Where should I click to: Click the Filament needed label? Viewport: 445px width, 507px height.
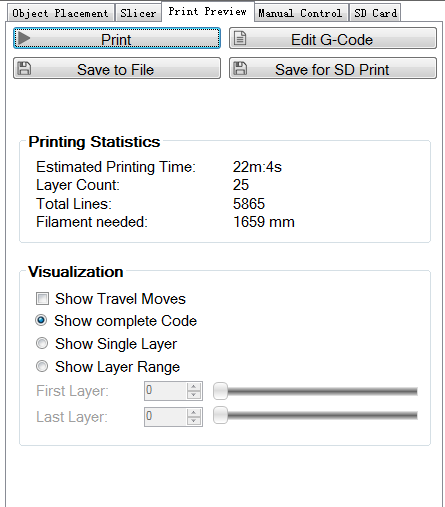[92, 222]
